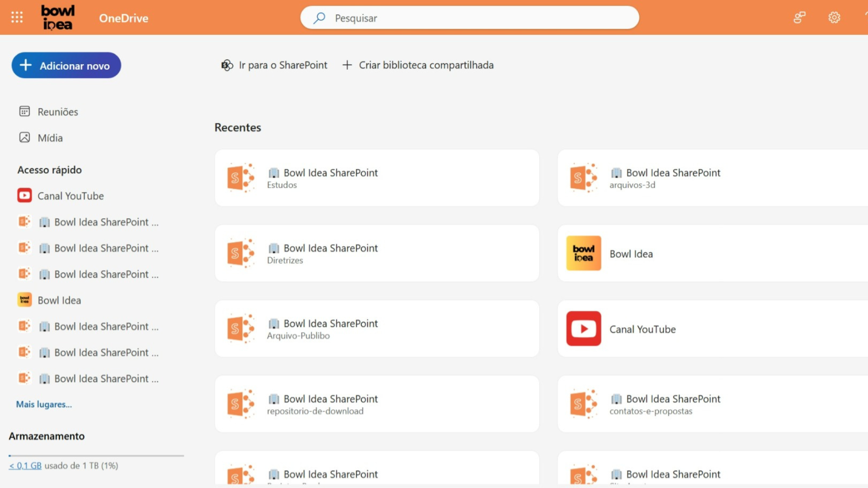Image resolution: width=868 pixels, height=488 pixels.
Task: Click the large YouTube play icon card
Action: point(584,328)
